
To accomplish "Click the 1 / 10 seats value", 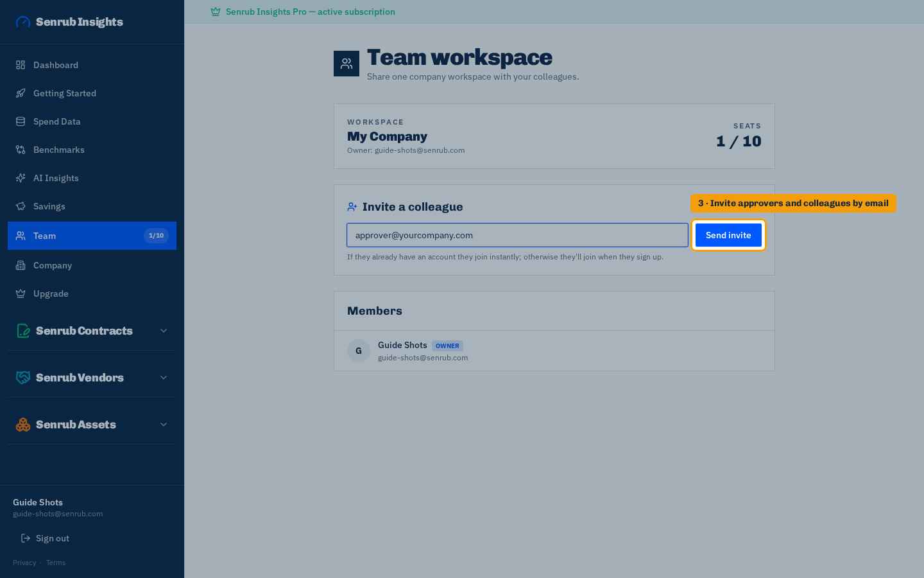I will click(x=739, y=141).
